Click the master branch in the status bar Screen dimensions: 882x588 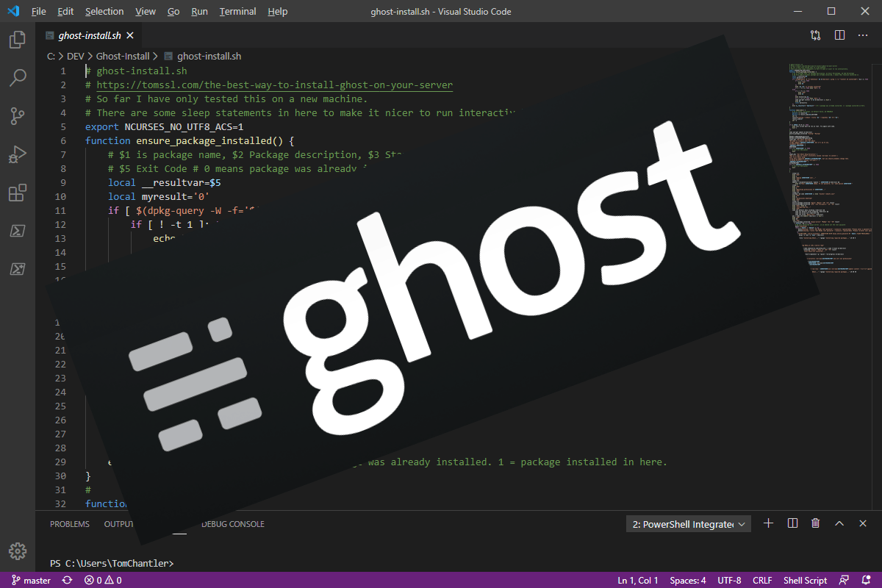pos(31,580)
